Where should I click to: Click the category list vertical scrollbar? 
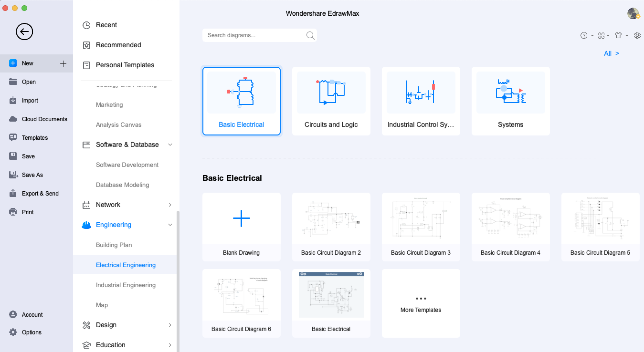(178, 281)
